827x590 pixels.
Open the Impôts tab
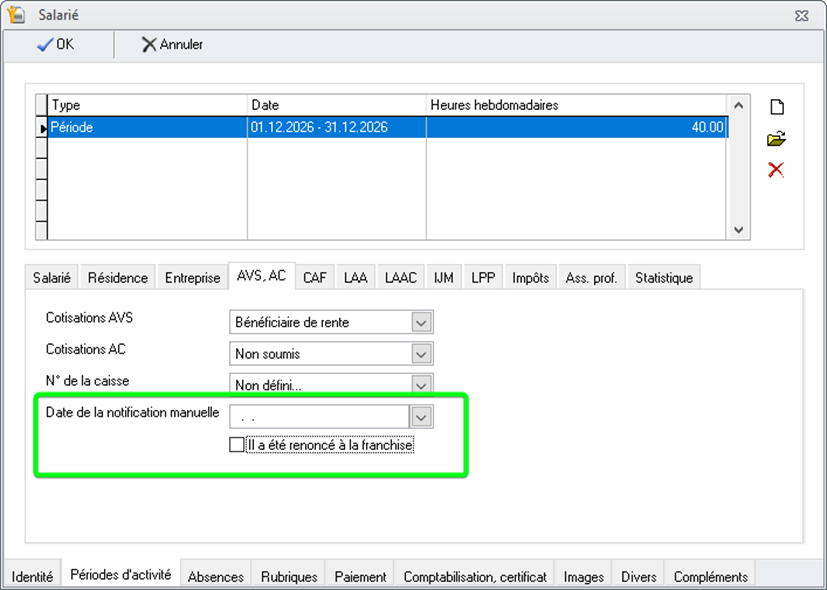point(530,278)
